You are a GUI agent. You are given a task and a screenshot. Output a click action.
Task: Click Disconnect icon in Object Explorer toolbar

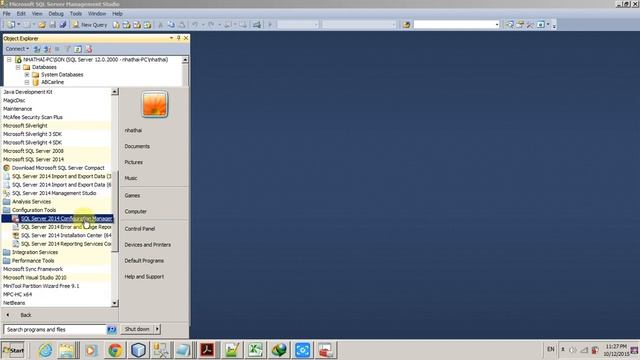[47, 49]
